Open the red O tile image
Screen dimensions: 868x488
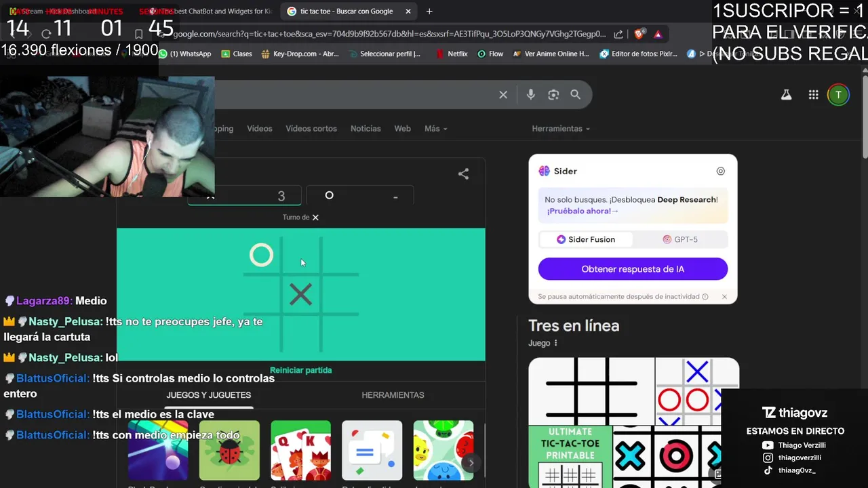676,456
